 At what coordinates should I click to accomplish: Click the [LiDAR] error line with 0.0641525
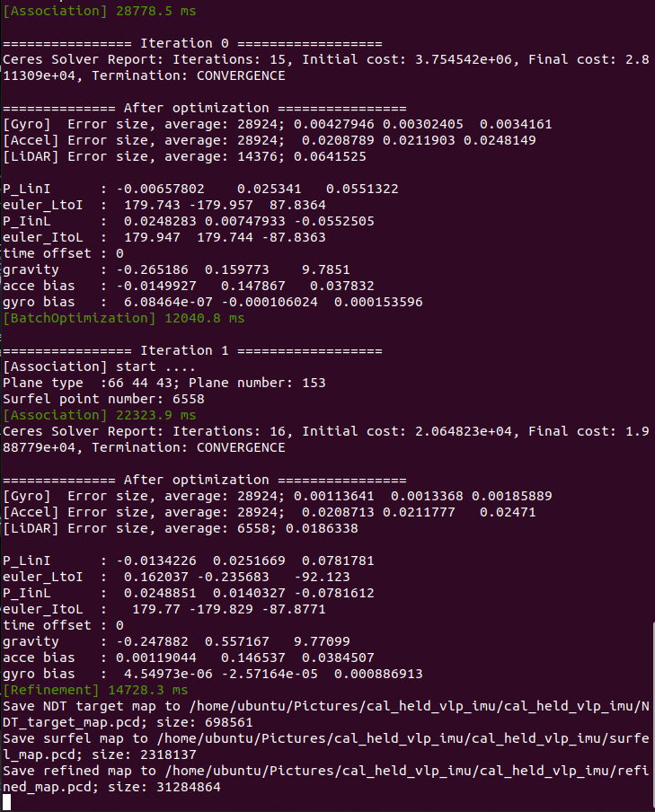184,156
